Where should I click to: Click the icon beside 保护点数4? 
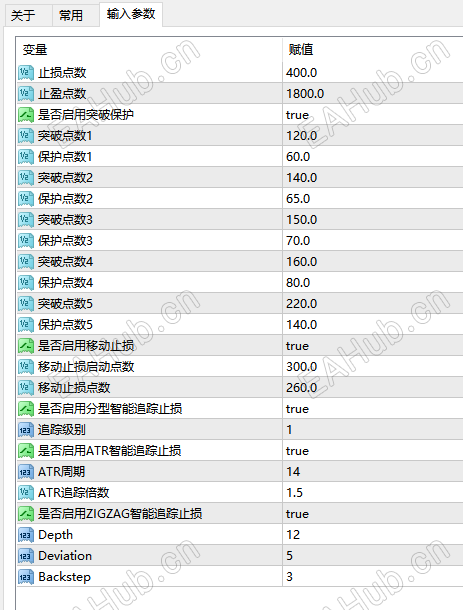coord(26,283)
